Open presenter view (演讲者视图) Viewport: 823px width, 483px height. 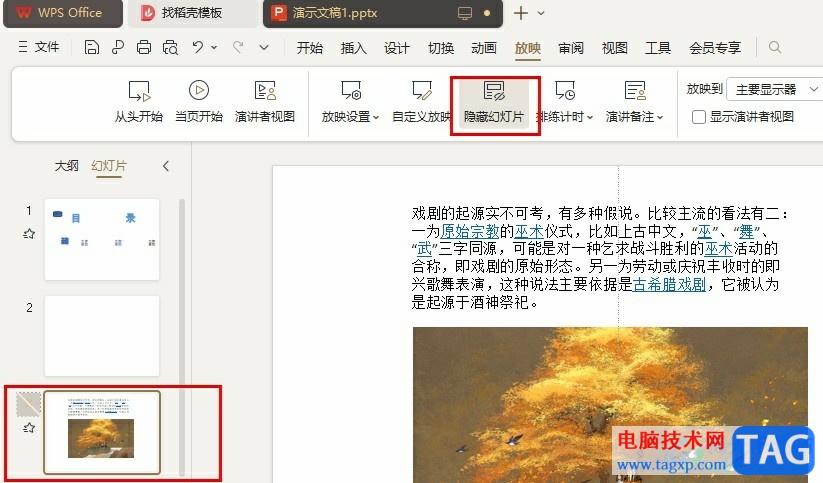click(265, 102)
